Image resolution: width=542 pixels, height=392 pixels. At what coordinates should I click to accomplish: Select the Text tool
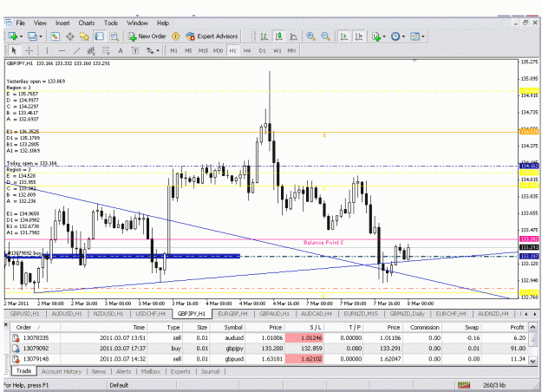pos(121,51)
